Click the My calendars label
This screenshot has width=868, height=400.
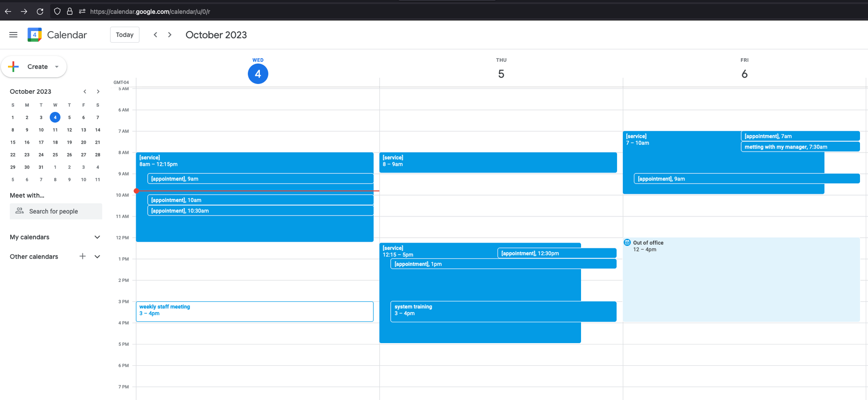[x=30, y=237]
